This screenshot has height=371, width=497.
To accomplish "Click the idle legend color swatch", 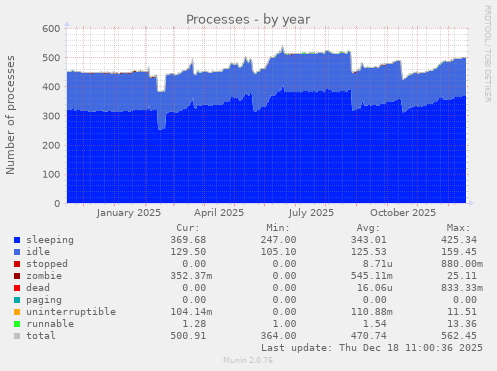I will (17, 252).
